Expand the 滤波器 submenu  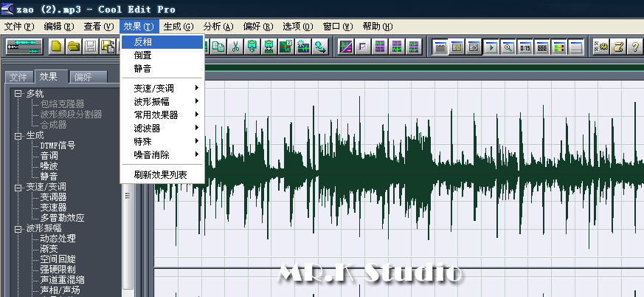tap(162, 129)
